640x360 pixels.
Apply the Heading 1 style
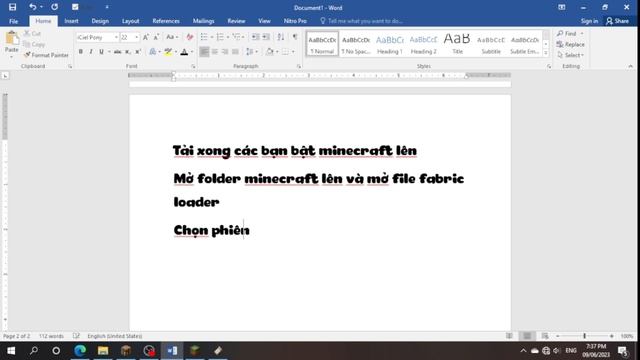[390, 44]
